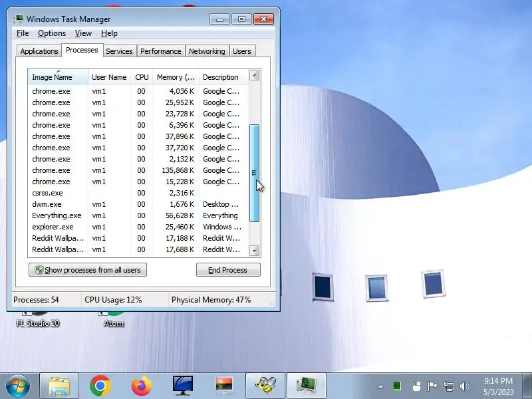The image size is (532, 399).
Task: Open the network status tray icon
Action: tap(448, 386)
